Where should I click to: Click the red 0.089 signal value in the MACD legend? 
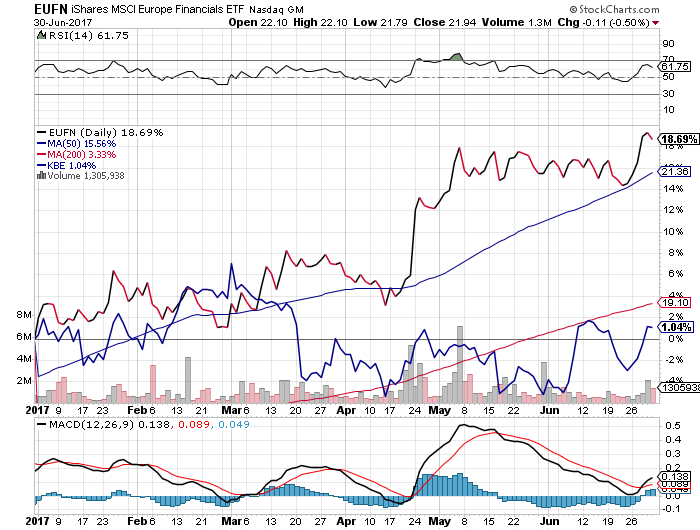pyautogui.click(x=194, y=424)
